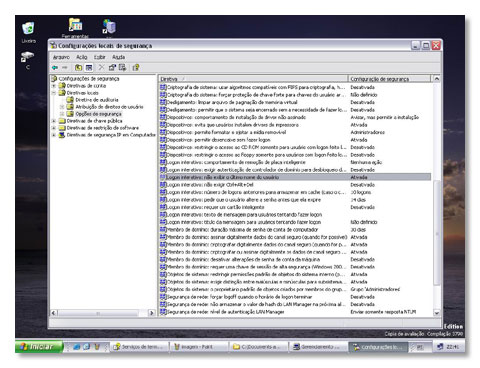Click the Lixeira recycle bin desktop icon
The image size is (480, 368).
click(28, 28)
